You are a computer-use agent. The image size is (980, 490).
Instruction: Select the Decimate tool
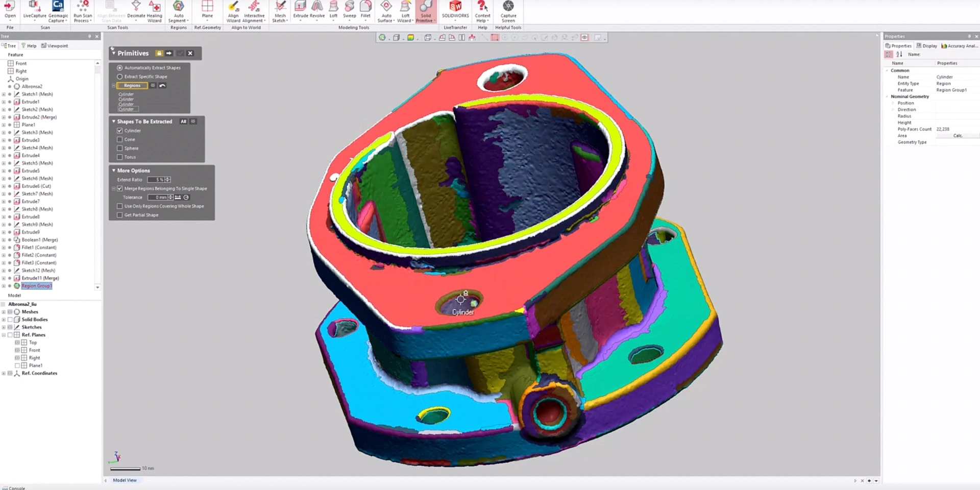pos(136,11)
